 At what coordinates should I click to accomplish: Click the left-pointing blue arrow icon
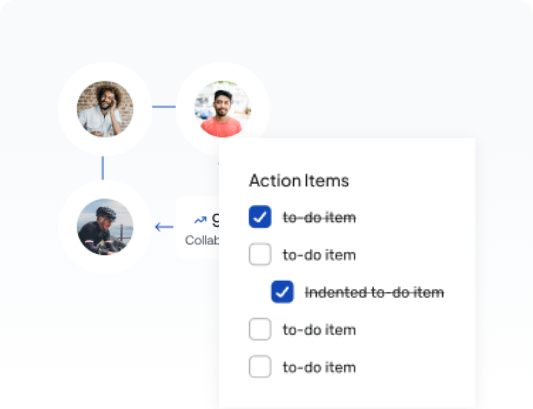click(164, 227)
